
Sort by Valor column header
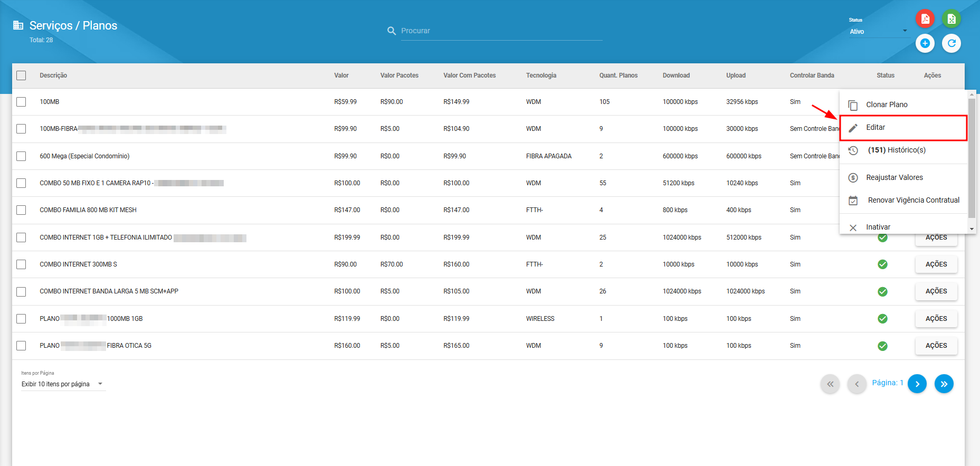pos(341,75)
